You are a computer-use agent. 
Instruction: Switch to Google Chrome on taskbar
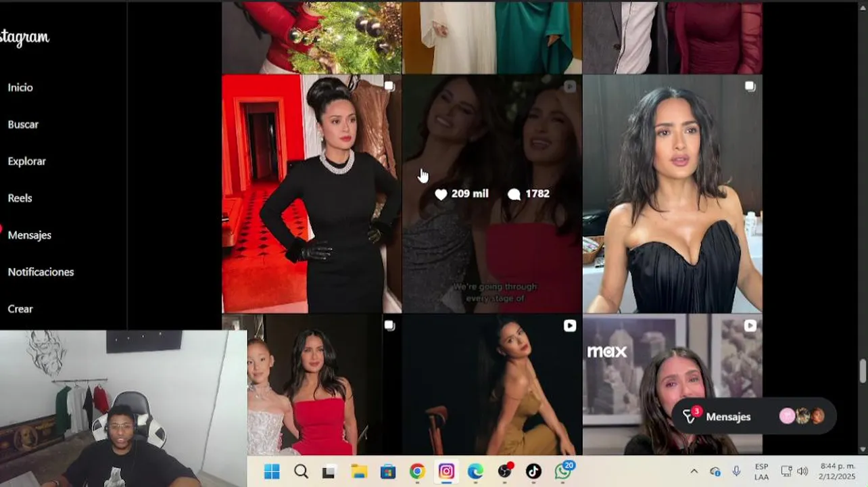point(417,471)
